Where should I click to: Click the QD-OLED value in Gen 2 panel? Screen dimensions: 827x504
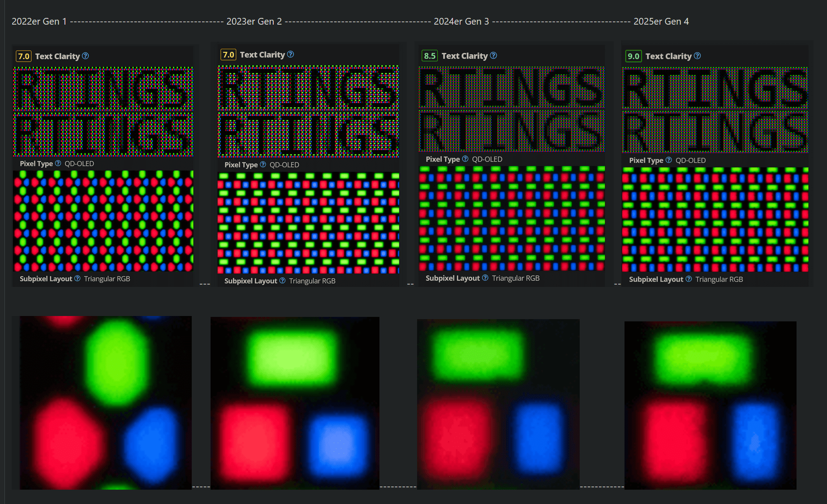pos(284,165)
